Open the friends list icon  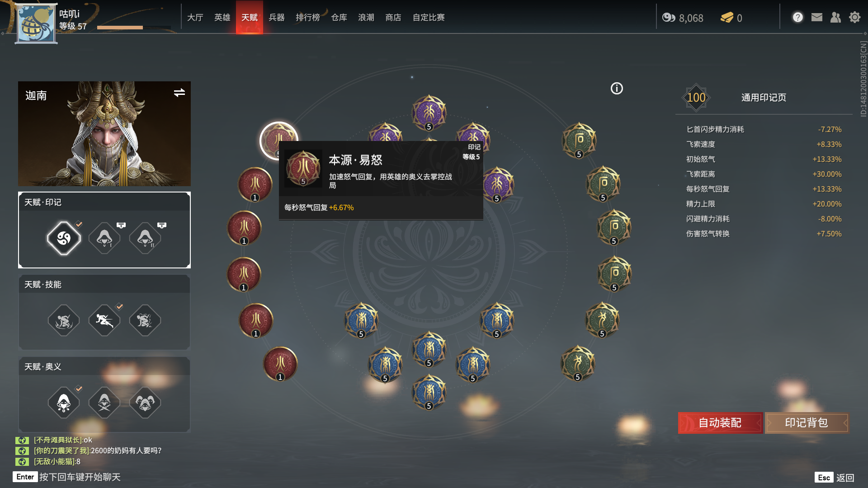click(835, 18)
